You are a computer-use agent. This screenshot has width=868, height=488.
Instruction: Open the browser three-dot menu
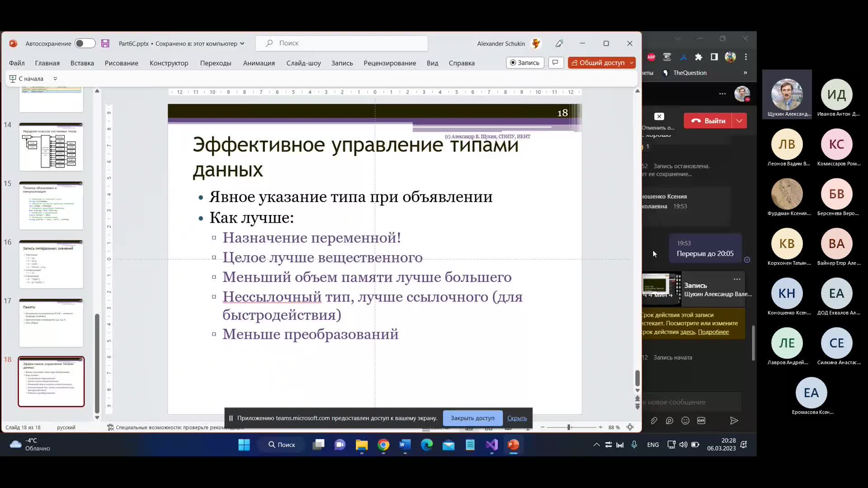[x=746, y=57]
